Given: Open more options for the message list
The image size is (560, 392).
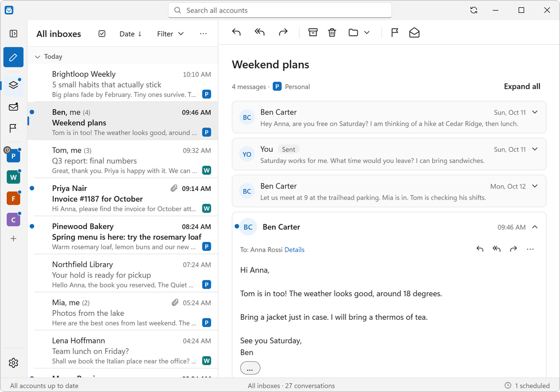Looking at the screenshot, I should point(203,34).
